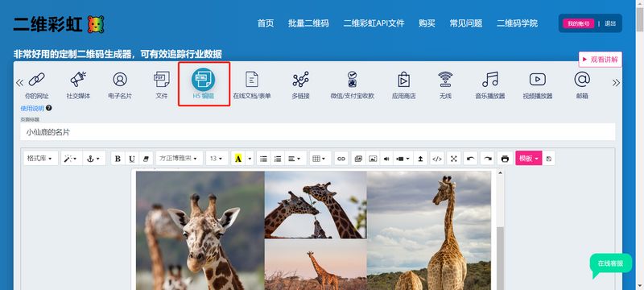Click the 退出 logout link
Screen dimensions: 644x290
coord(610,24)
